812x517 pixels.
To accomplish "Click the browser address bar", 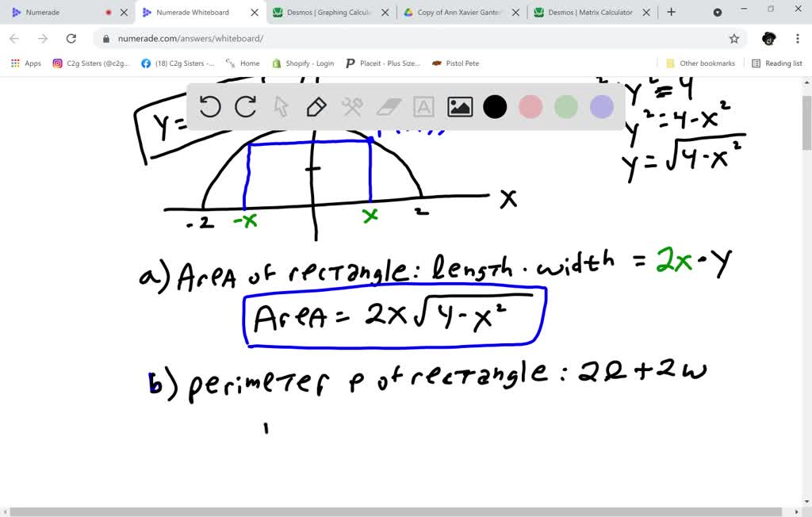I will tap(396, 37).
